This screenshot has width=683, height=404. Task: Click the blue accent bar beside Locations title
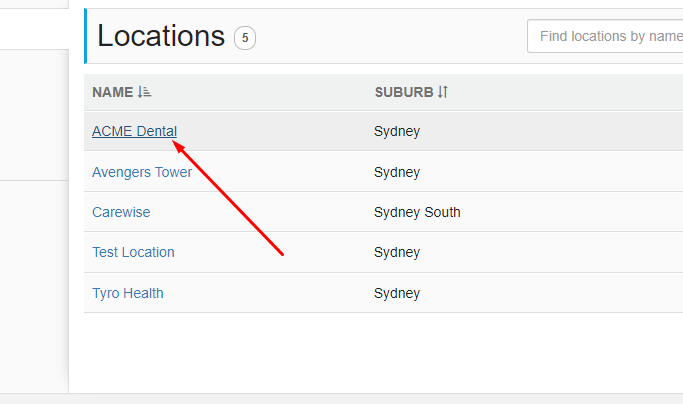pos(85,36)
